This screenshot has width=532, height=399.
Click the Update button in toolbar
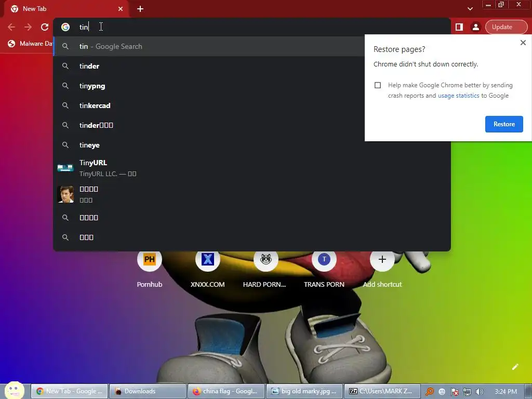click(506, 27)
